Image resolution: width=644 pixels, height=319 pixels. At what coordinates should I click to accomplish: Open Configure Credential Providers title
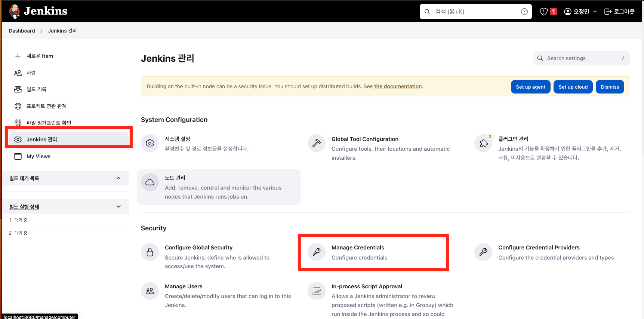coord(539,248)
